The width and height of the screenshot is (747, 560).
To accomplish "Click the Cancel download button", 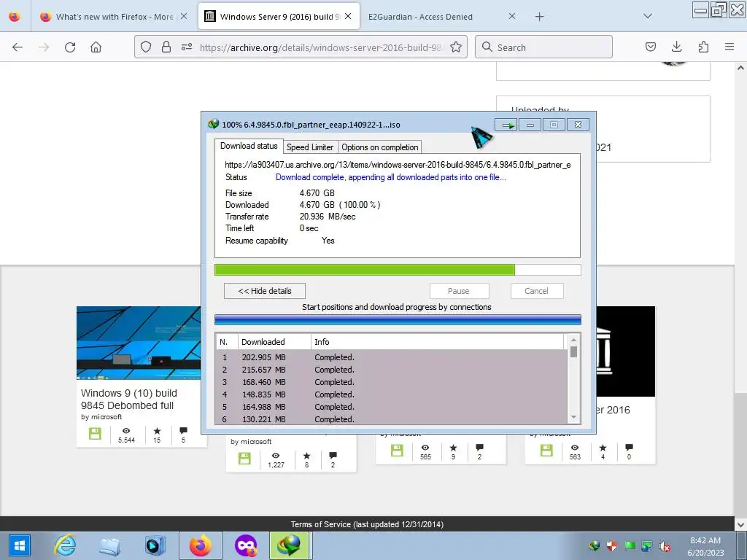I will (537, 291).
